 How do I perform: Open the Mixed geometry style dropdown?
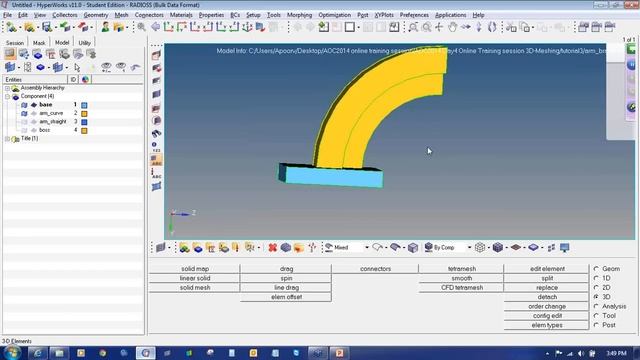[x=367, y=247]
